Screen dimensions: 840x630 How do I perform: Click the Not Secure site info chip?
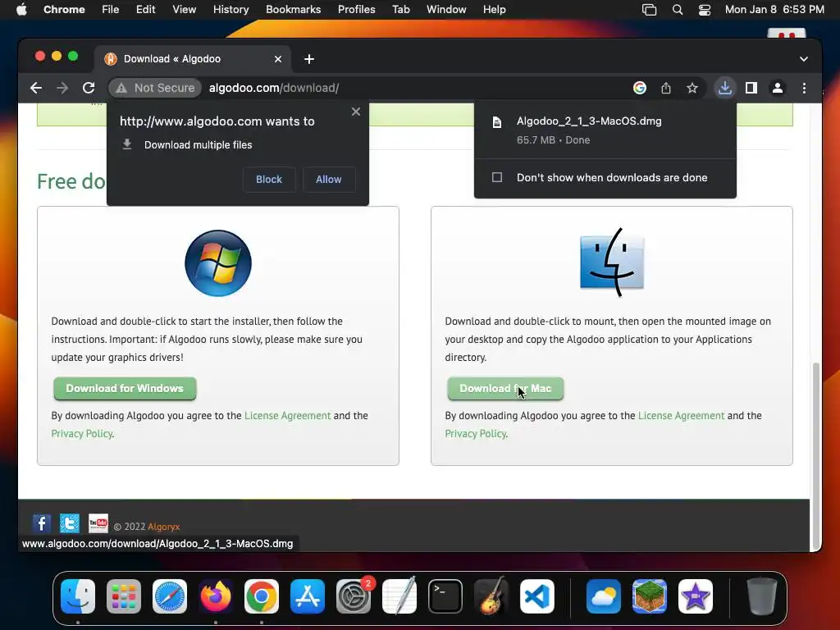coord(155,88)
